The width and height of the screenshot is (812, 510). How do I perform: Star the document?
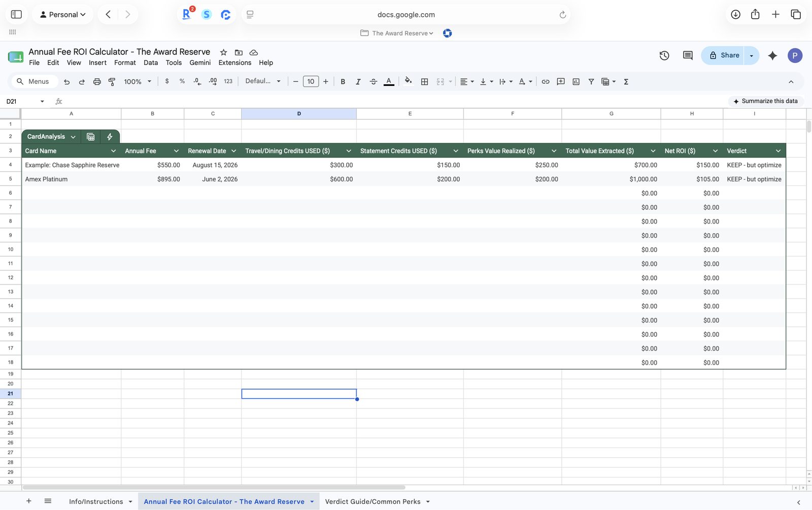click(223, 52)
